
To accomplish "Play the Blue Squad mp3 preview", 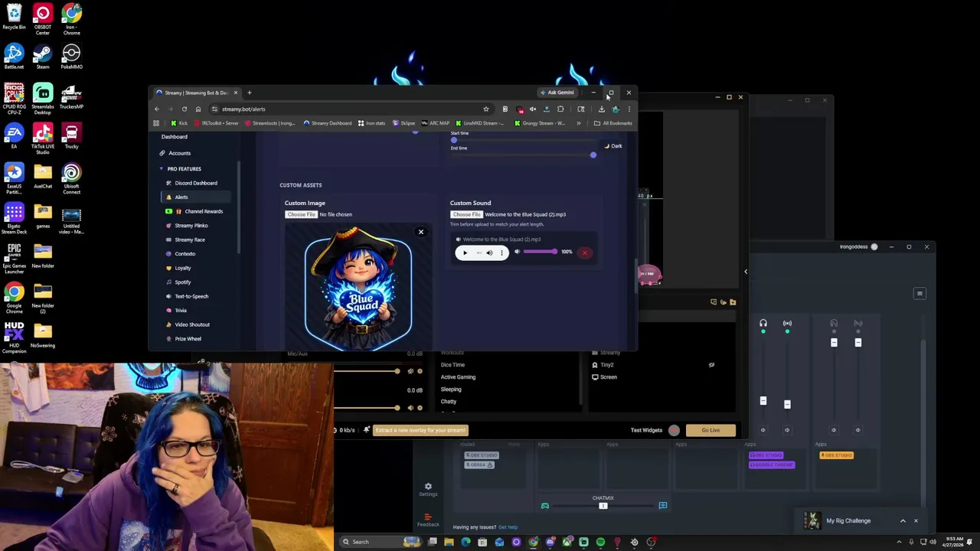I will (465, 253).
